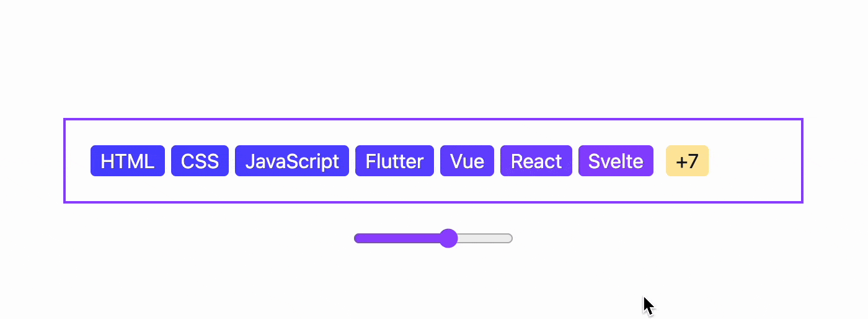Click the purple right border of the tag box
868x319 pixels.
(802, 161)
